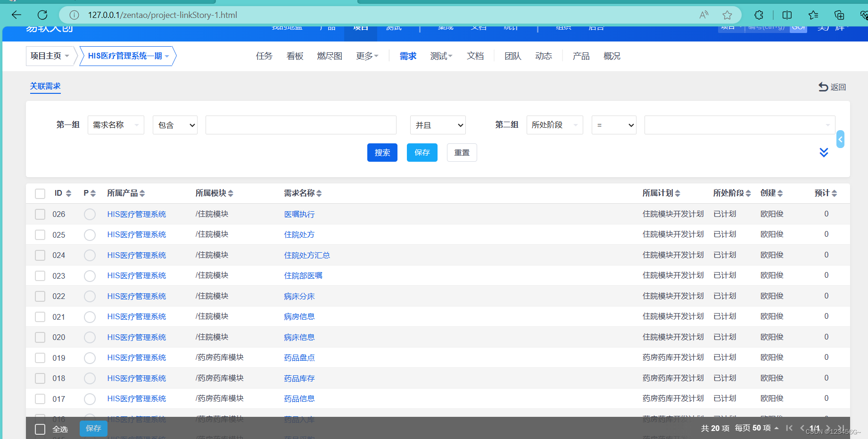The width and height of the screenshot is (868, 439).
Task: Open the 团队 tab
Action: click(x=513, y=56)
